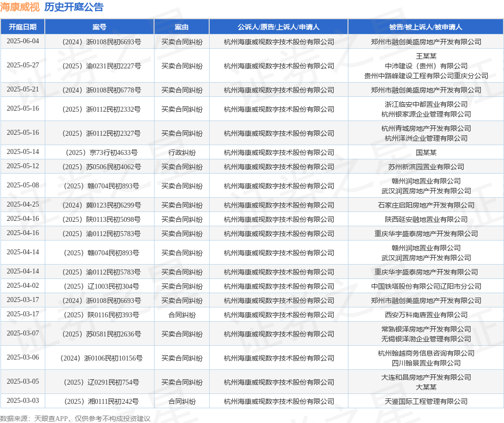This screenshot has width=504, height=423.
Task: Select case number (2025)浙0112民初2332号
Action: 101,109
